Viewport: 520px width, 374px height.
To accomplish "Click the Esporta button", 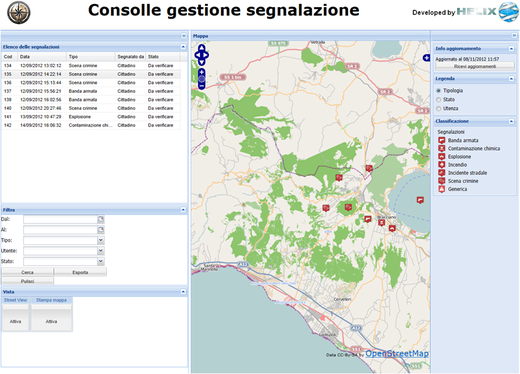I will (80, 272).
